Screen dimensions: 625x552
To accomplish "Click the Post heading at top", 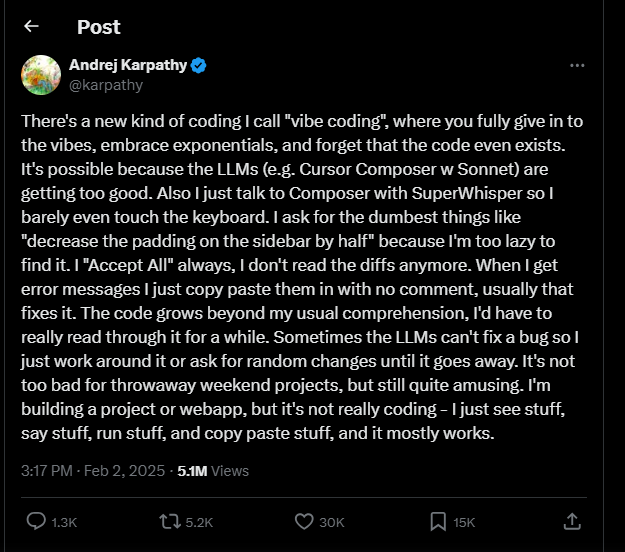I will (x=98, y=27).
